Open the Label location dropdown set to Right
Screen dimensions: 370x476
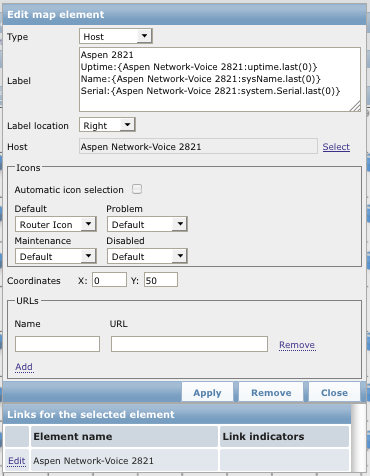point(107,125)
